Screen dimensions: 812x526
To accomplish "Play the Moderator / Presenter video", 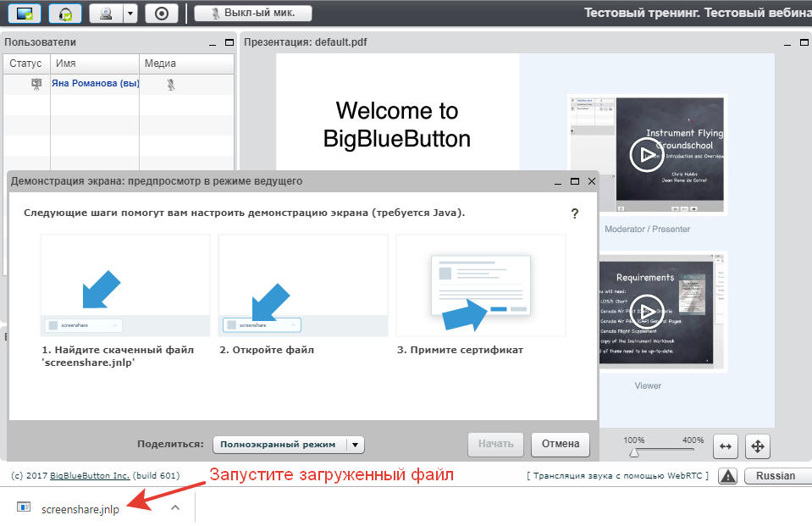I will (x=647, y=154).
